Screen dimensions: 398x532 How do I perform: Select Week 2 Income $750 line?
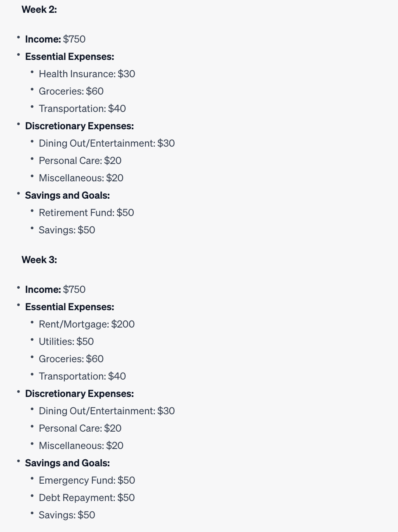[55, 39]
